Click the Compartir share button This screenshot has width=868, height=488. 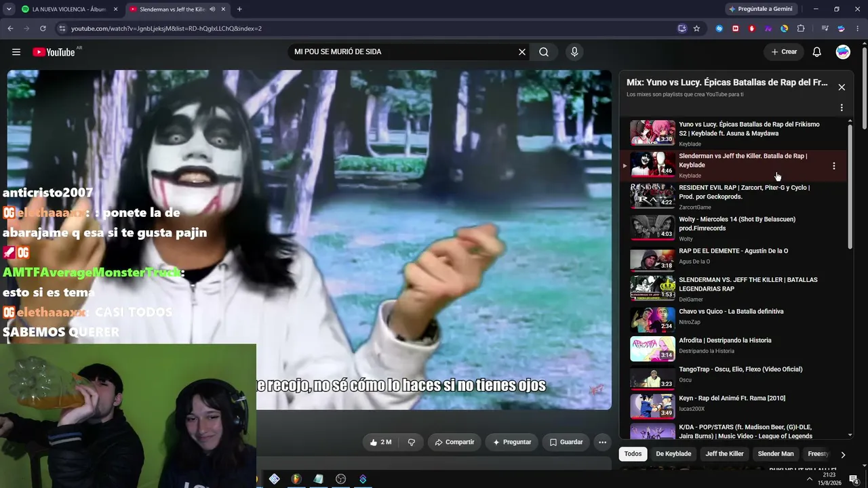pyautogui.click(x=455, y=442)
